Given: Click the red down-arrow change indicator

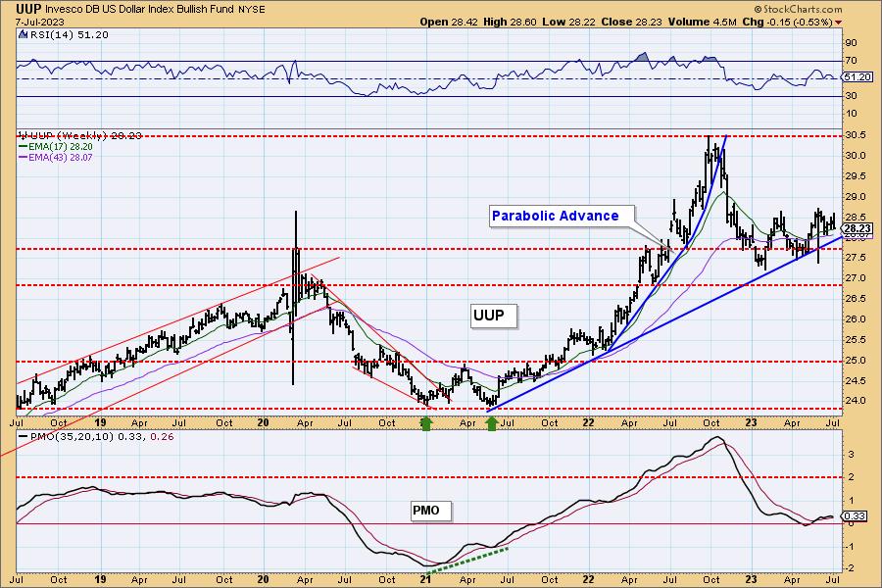Looking at the screenshot, I should [839, 23].
